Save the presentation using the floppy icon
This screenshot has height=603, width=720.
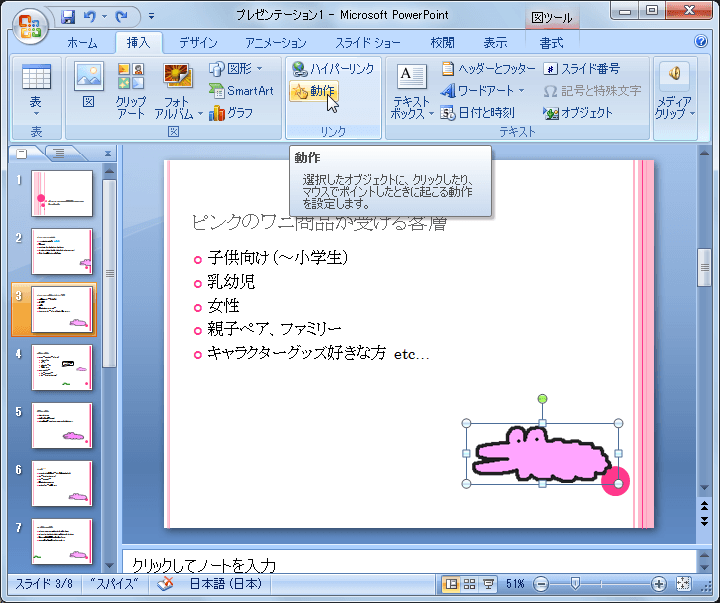[x=68, y=17]
